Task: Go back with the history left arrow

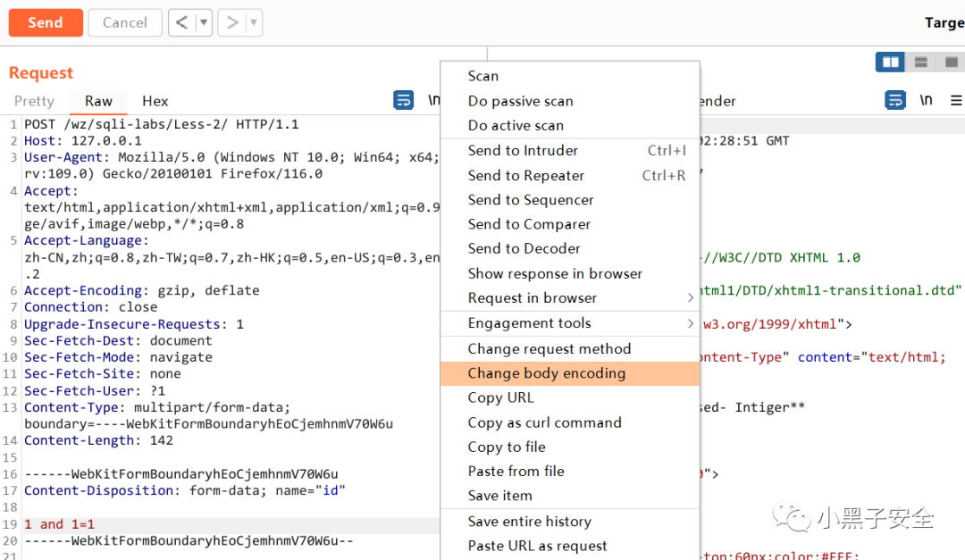Action: [181, 22]
